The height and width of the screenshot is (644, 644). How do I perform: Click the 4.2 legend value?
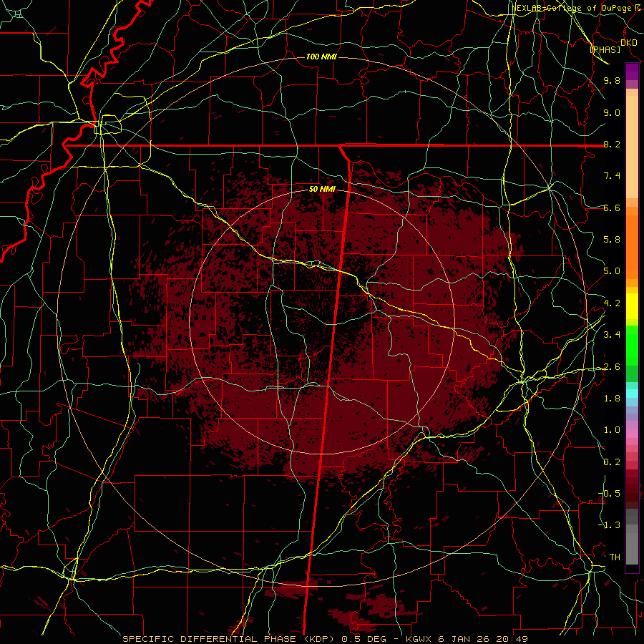(612, 303)
